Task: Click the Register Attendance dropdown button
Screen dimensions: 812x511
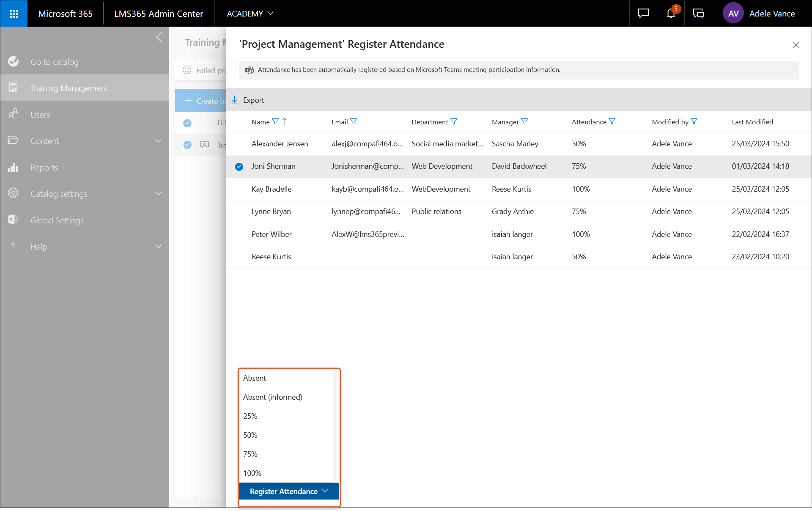Action: (x=289, y=491)
